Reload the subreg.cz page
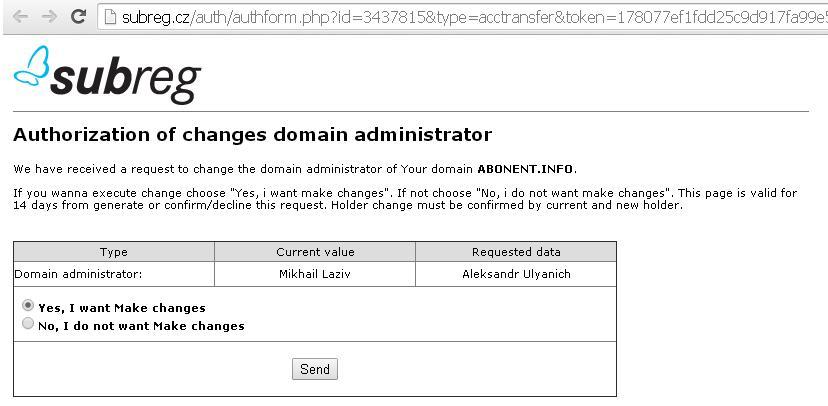The width and height of the screenshot is (828, 406). pos(78,17)
